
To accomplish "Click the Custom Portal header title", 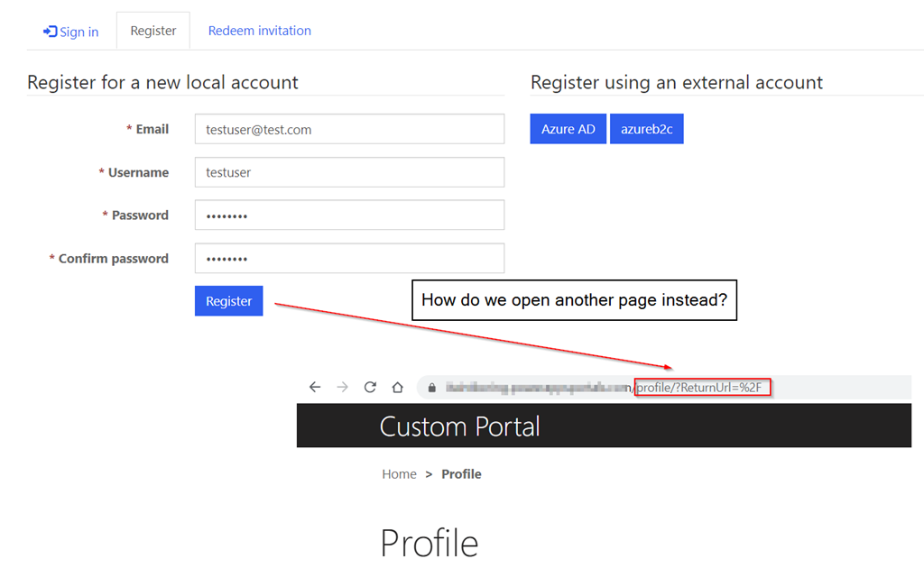I will pyautogui.click(x=459, y=426).
